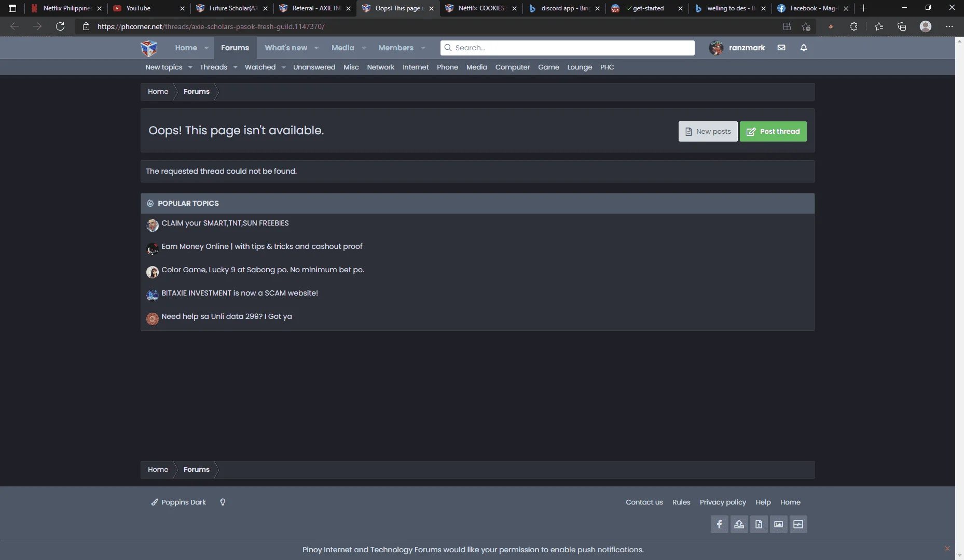Expand the Watched dropdown arrow

pyautogui.click(x=283, y=67)
